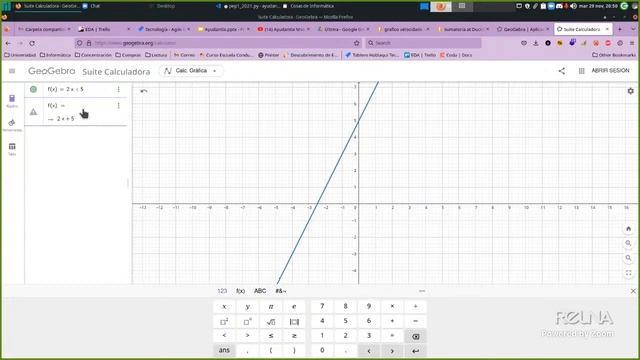Viewport: 640px width, 360px height.
Task: Enter fullscreen graph mode
Action: (629, 273)
